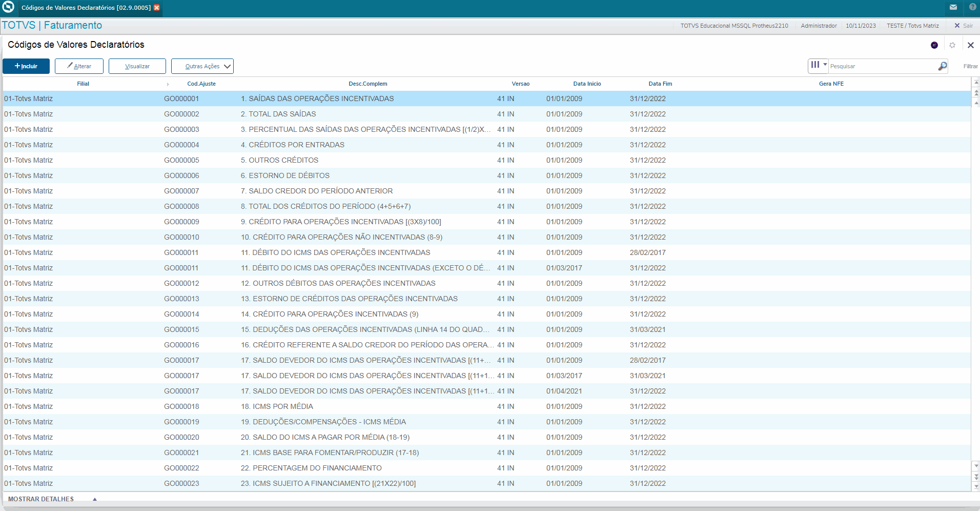Select row GO000001 code cell
Viewport: 980px width, 511px height.
pyautogui.click(x=181, y=99)
